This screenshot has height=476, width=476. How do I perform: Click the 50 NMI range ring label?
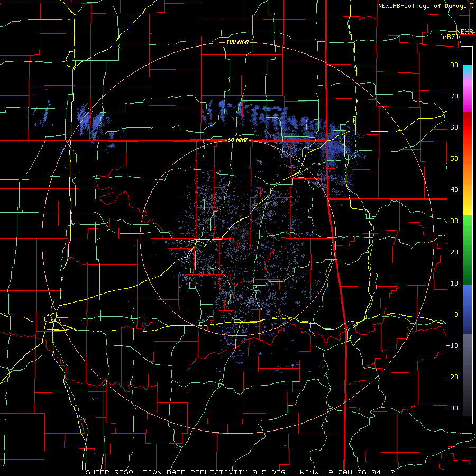point(237,140)
